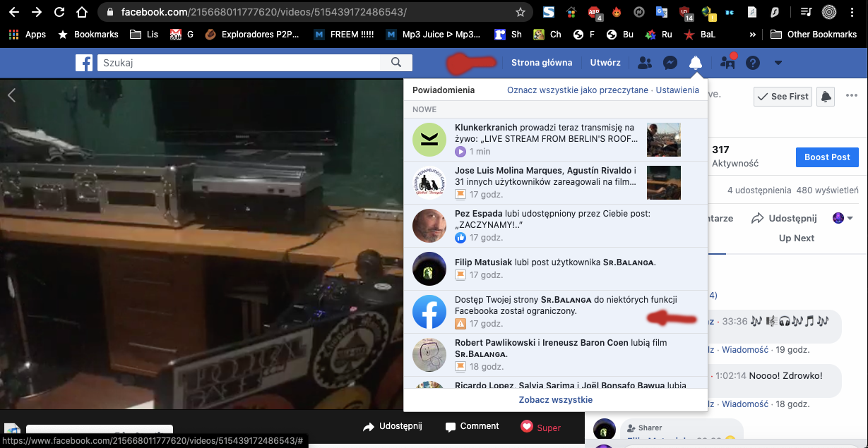Screen dimensions: 868x448
Task: Click the 4 udostępnienia share count
Action: [x=759, y=190]
